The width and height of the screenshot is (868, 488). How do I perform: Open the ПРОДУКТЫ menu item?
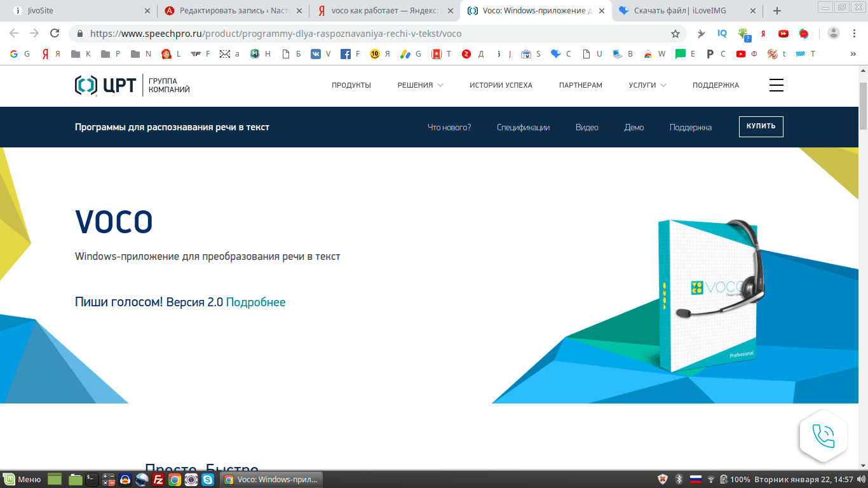click(x=351, y=85)
